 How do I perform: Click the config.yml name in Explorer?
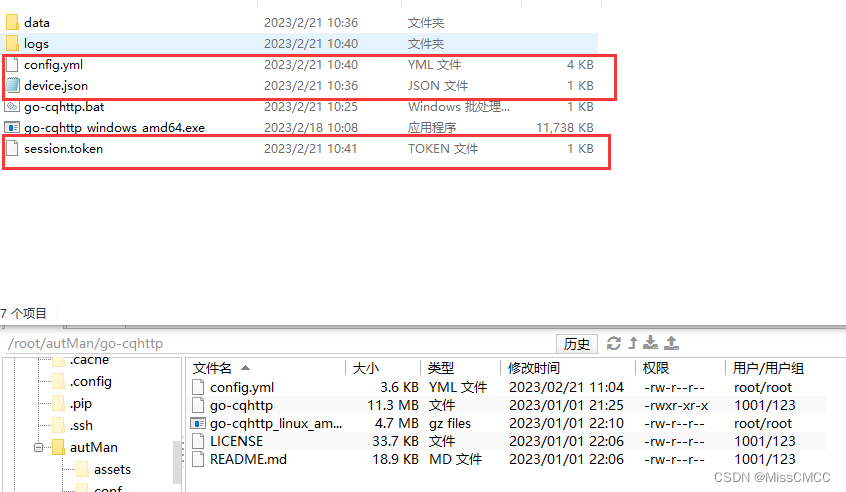pos(53,65)
